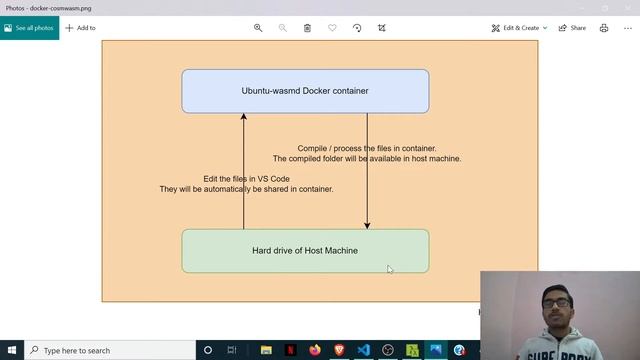Click 'They will be automatically be shared' line
The height and width of the screenshot is (360, 640).
pos(247,189)
